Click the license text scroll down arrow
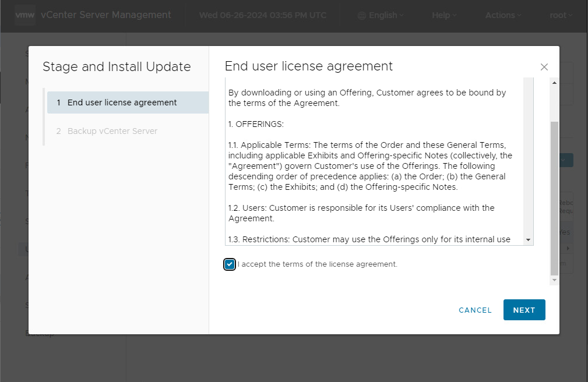This screenshot has width=588, height=382. [528, 240]
